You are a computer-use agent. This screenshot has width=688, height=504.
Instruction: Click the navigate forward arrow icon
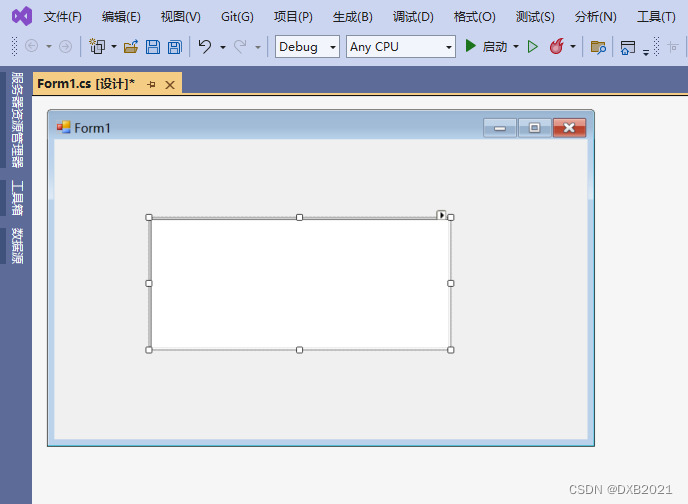coord(65,46)
